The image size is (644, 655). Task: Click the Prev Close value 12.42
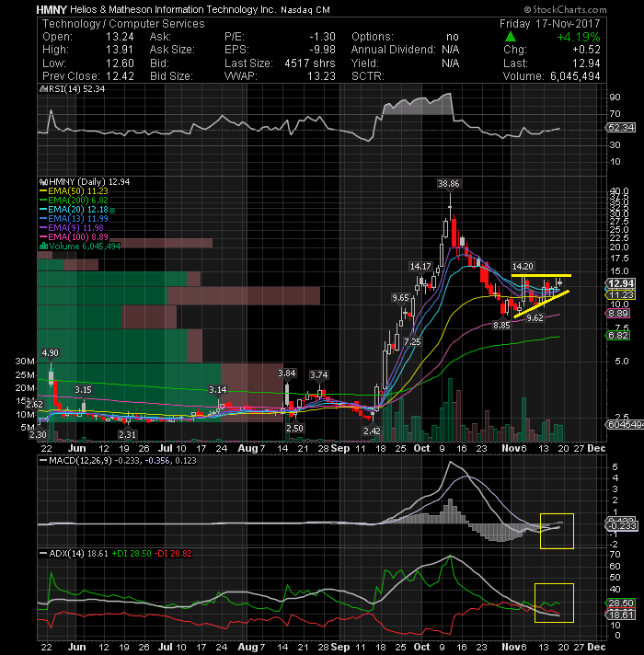point(120,76)
